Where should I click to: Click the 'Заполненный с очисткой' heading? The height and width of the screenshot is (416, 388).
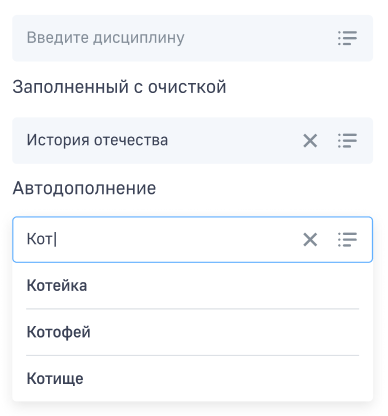[x=119, y=87]
